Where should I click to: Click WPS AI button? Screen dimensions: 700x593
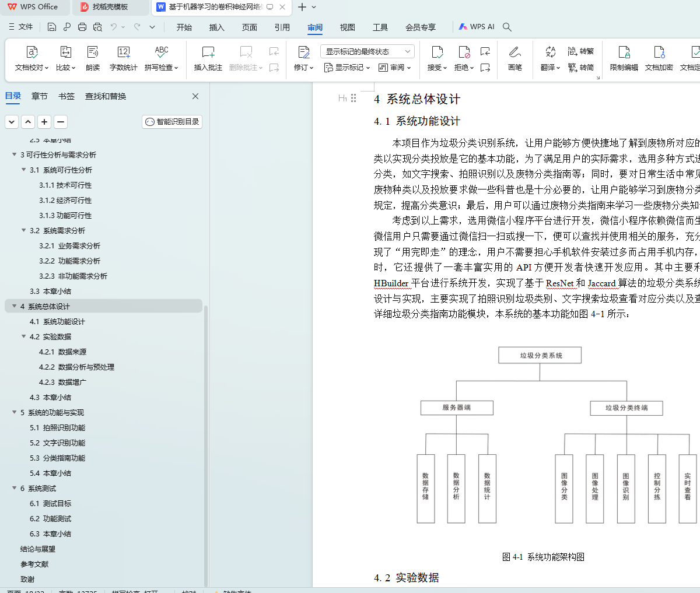(x=476, y=27)
